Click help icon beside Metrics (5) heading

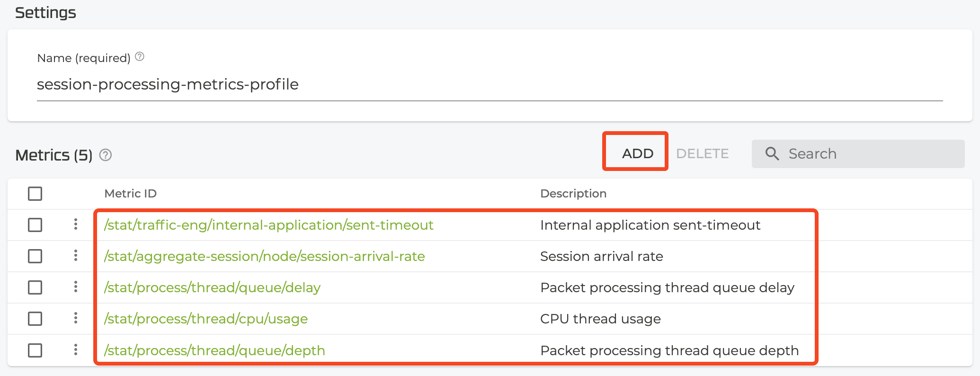[x=106, y=155]
